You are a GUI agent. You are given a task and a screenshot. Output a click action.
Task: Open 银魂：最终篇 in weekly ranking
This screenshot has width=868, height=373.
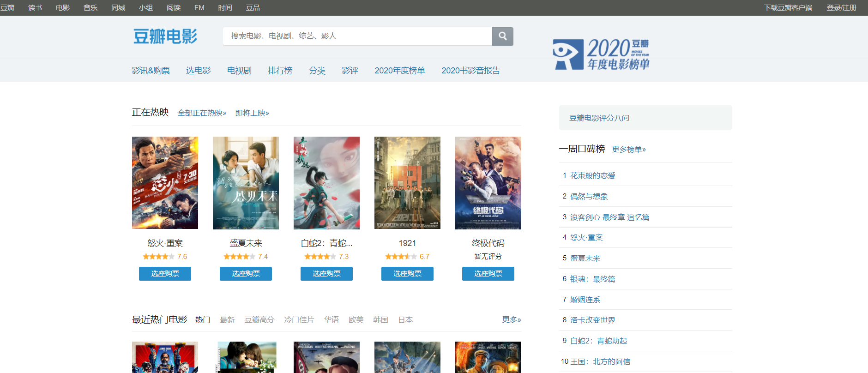(593, 279)
